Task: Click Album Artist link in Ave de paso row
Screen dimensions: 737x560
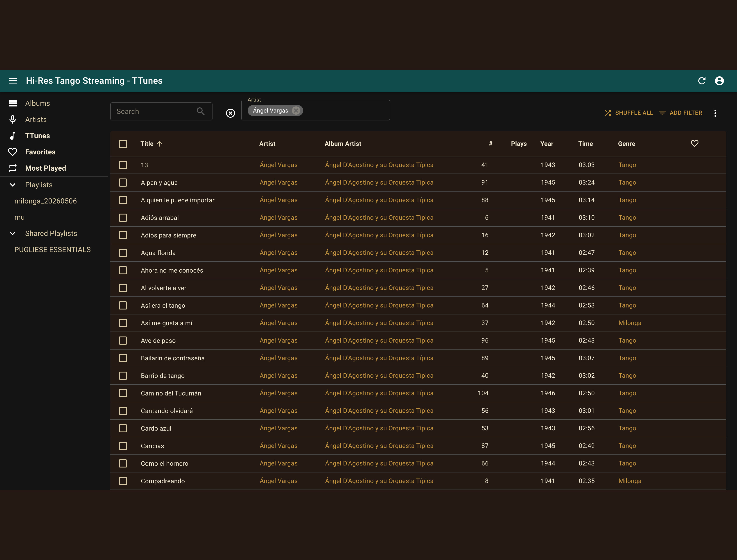Action: pyautogui.click(x=379, y=340)
